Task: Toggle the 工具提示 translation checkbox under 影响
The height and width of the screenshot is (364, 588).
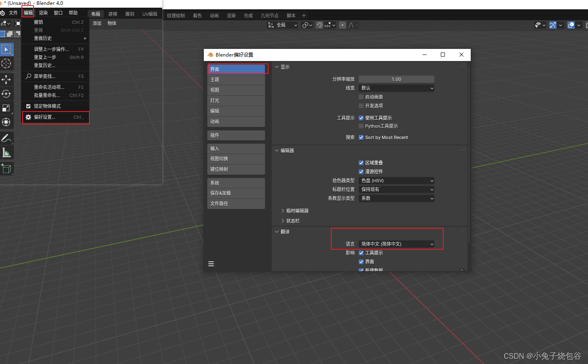Action: pyautogui.click(x=361, y=253)
